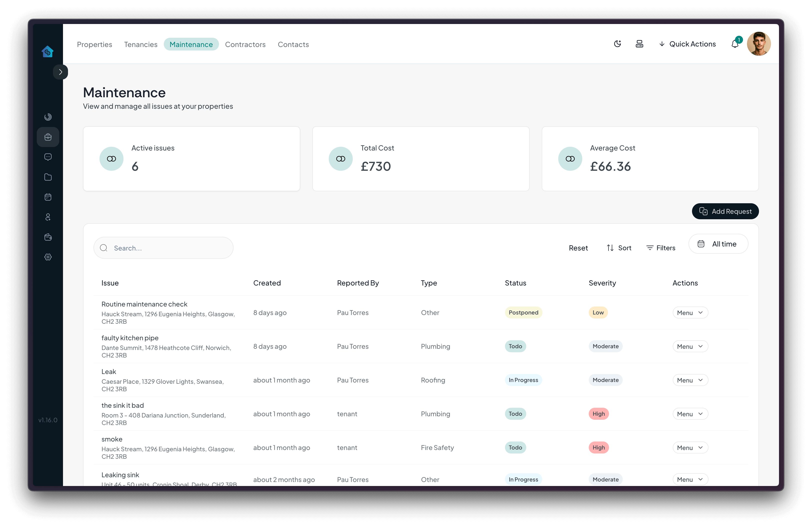This screenshot has width=812, height=528.
Task: Open the maintenance toolbox icon in sidebar
Action: [x=48, y=137]
